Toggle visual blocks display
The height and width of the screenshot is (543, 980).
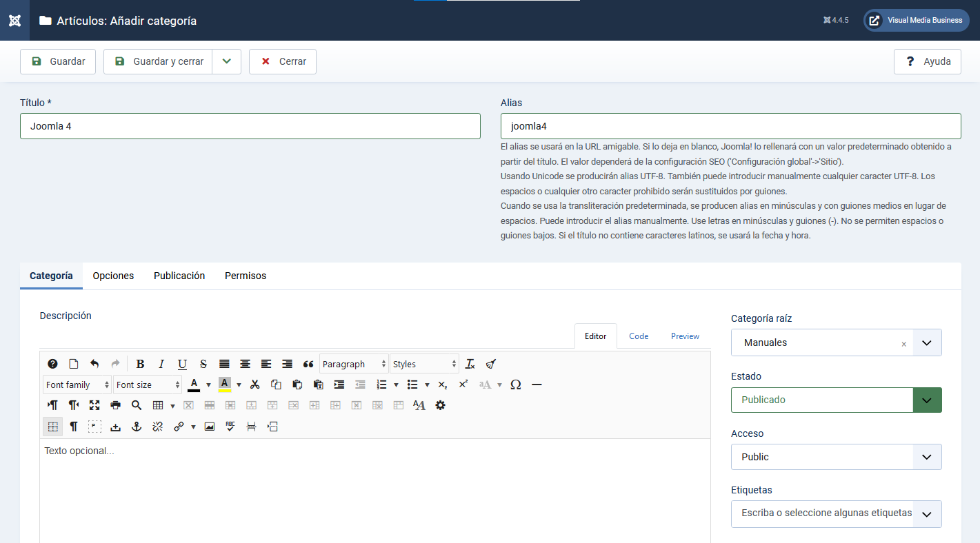point(94,427)
